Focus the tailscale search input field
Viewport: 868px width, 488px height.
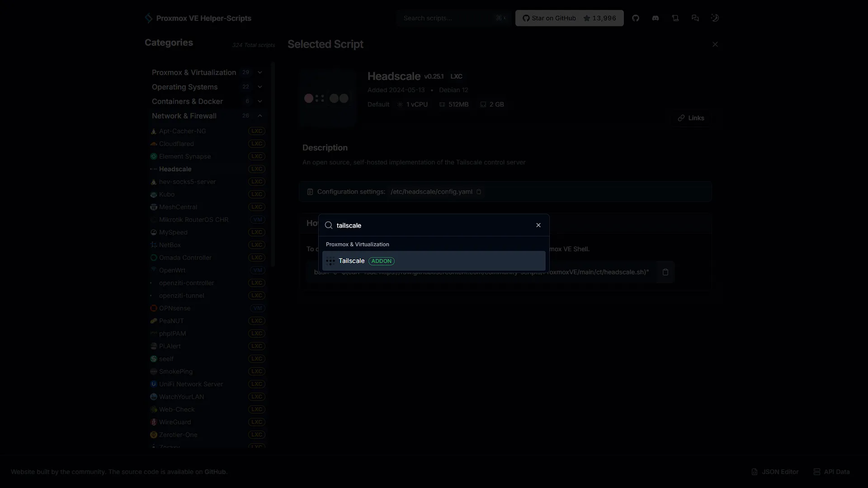point(433,225)
